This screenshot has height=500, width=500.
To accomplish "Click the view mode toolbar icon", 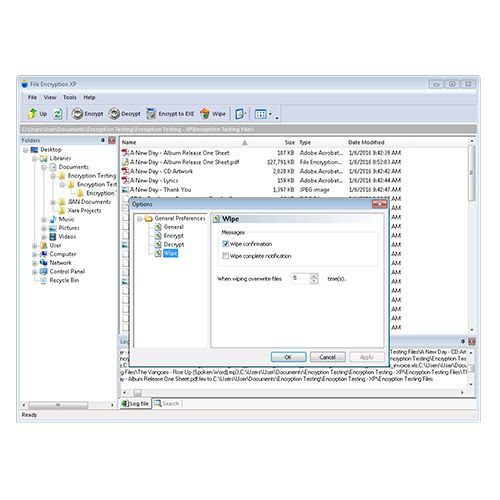I will click(260, 114).
